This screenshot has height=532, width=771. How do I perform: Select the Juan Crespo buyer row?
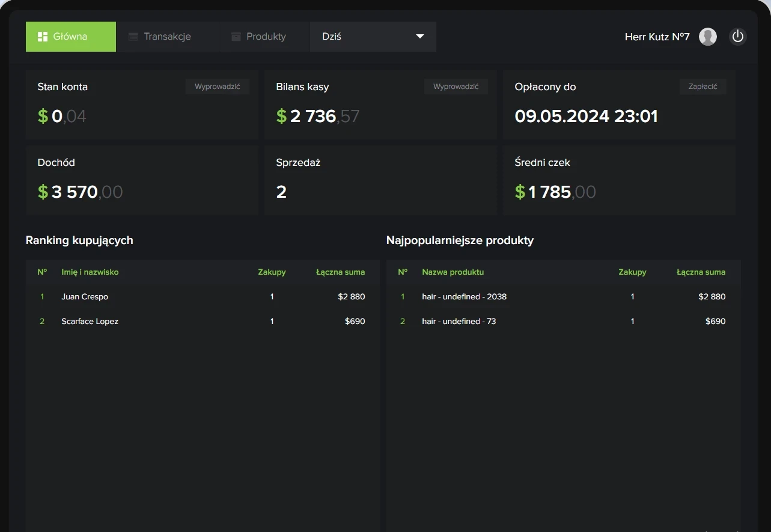point(85,296)
